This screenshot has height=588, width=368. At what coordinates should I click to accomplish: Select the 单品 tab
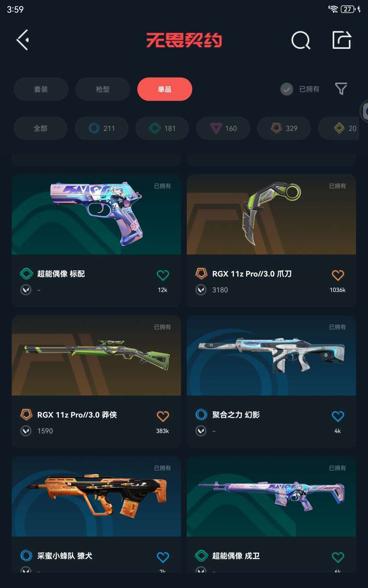point(165,89)
